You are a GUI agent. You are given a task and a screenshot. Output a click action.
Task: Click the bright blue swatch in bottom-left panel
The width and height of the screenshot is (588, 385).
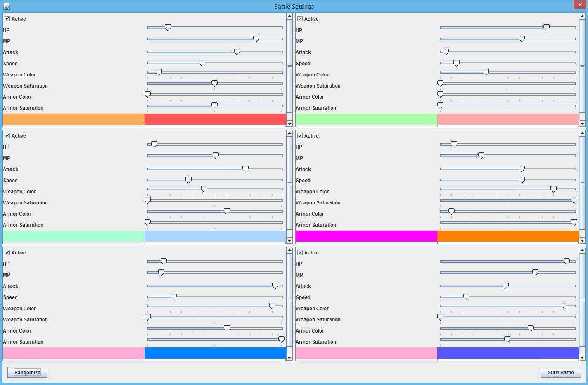(215, 353)
